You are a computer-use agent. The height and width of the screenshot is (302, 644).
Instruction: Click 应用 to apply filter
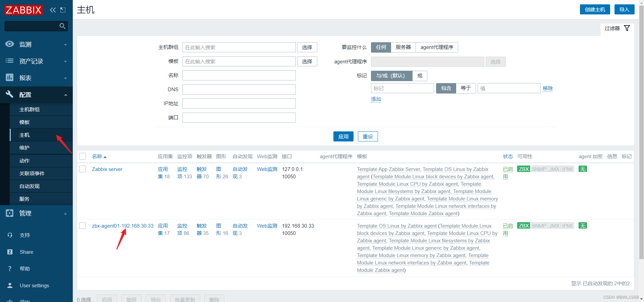pos(343,136)
